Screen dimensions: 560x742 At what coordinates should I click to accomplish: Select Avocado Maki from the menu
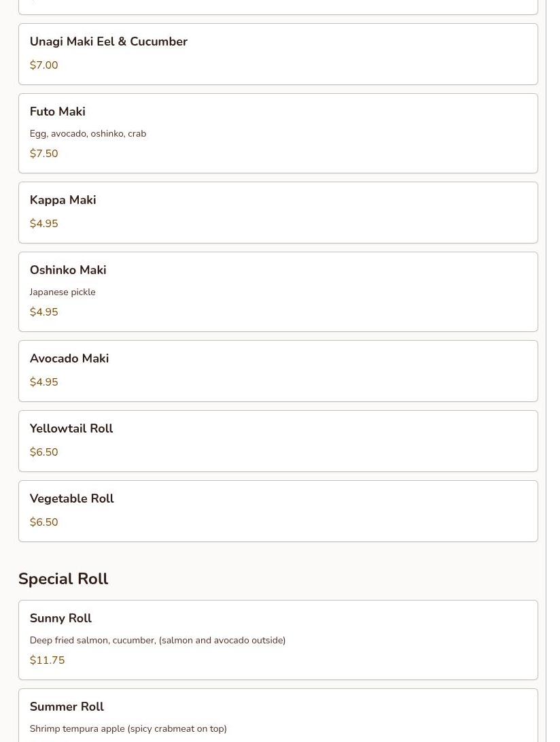(x=278, y=371)
